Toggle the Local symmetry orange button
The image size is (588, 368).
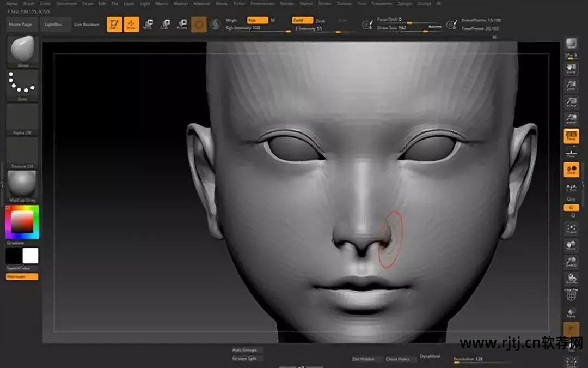click(571, 170)
